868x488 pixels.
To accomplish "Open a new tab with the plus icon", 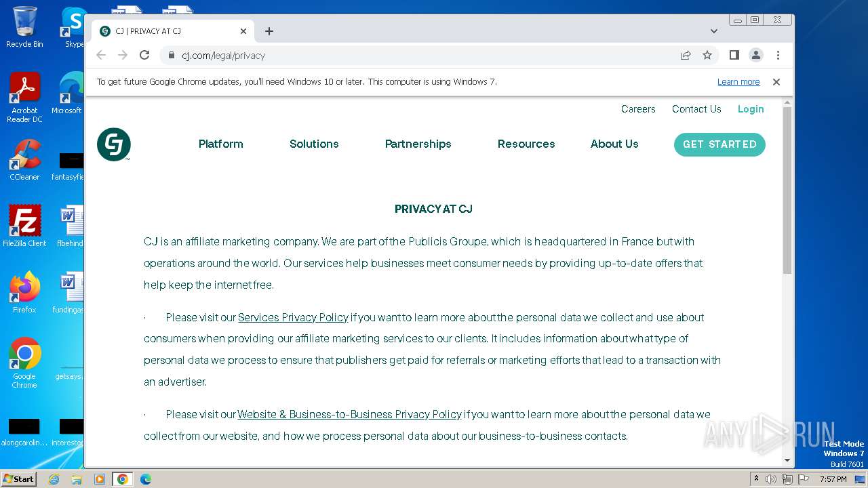I will 269,31.
